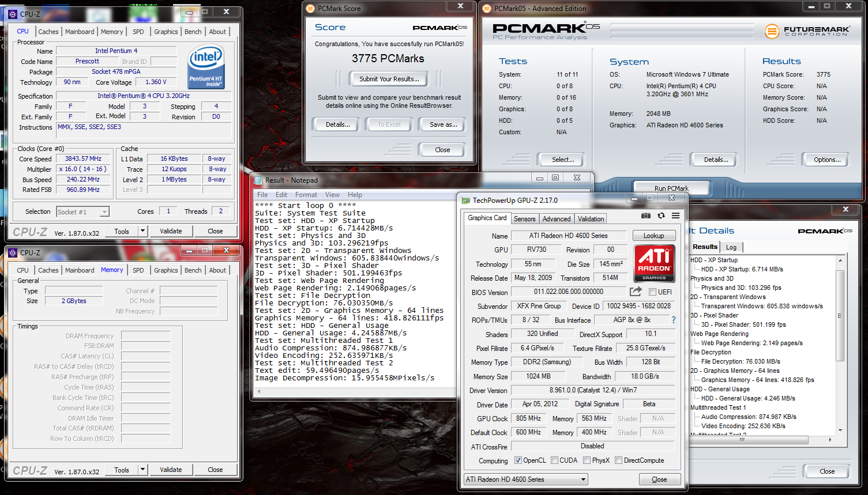Toggle the OpenCL checkbox
Image resolution: width=868 pixels, height=495 pixels.
click(518, 460)
